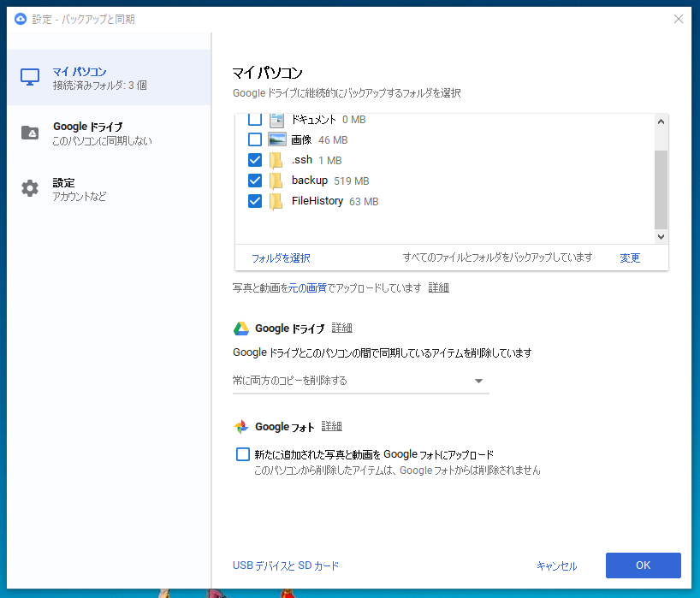Click the 変更 link
The height and width of the screenshot is (598, 700).
(x=630, y=258)
